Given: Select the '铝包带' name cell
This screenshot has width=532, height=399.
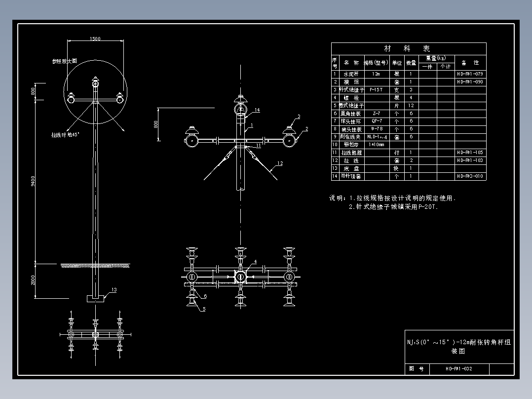Looking at the screenshot, I should click(351, 145).
